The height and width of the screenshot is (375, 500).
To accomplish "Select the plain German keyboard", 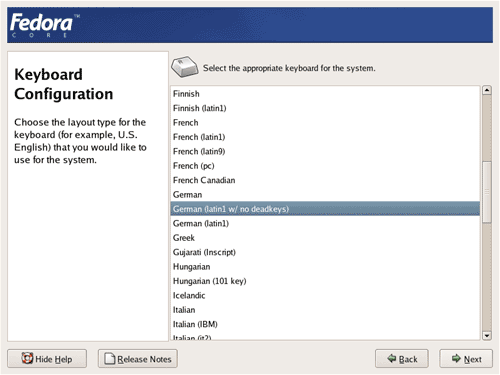I will pyautogui.click(x=325, y=195).
